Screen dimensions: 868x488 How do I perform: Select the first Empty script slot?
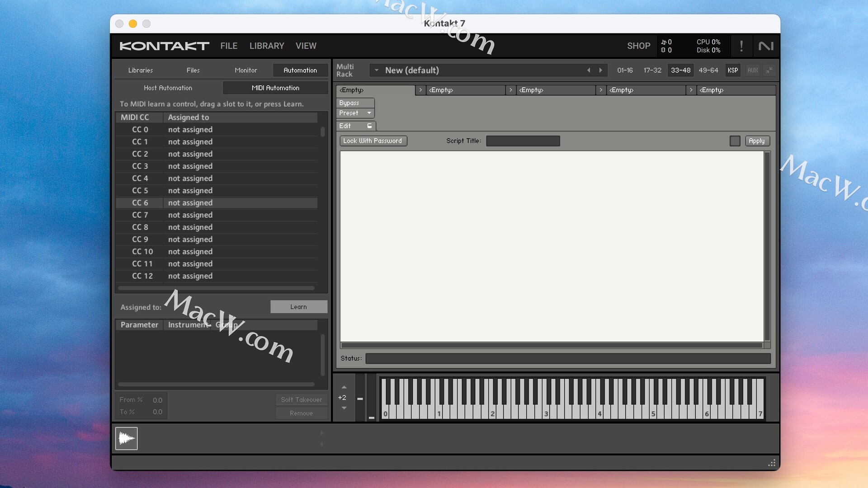375,90
